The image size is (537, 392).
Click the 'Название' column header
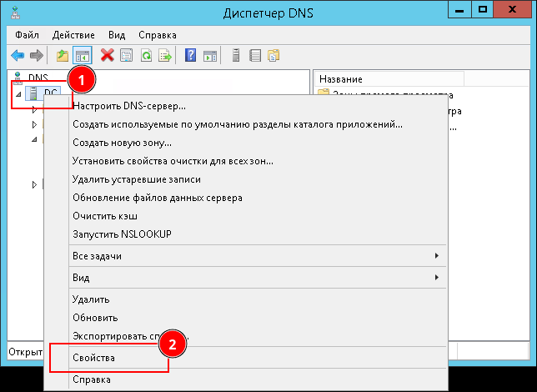tap(340, 78)
